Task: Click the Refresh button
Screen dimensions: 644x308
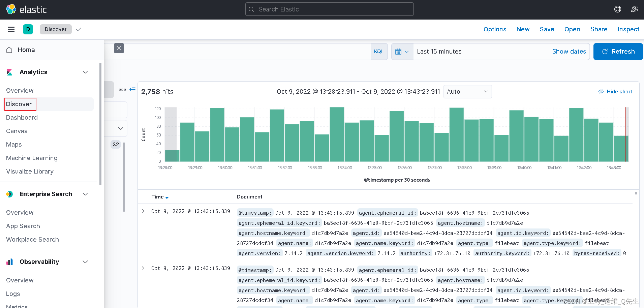Action: (618, 52)
